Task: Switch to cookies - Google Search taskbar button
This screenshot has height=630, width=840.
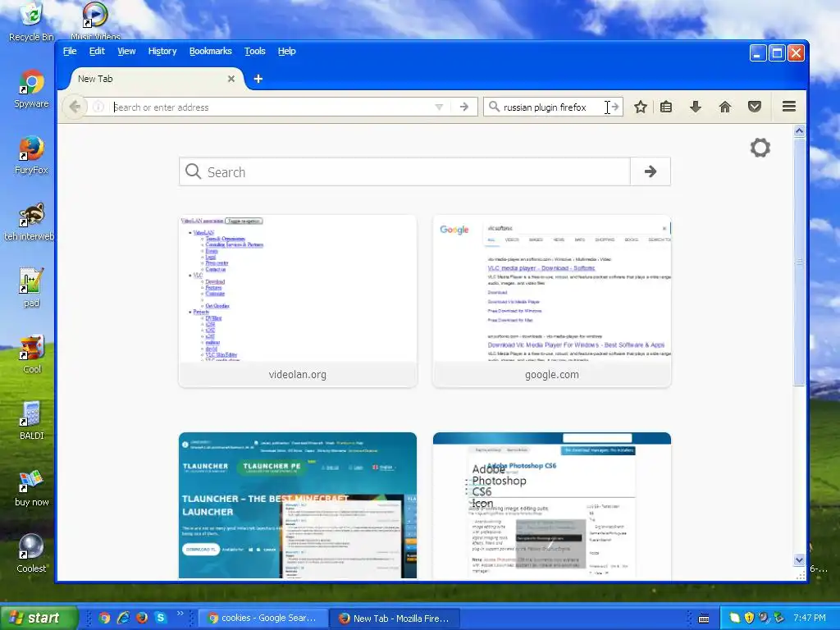Action: [x=262, y=618]
